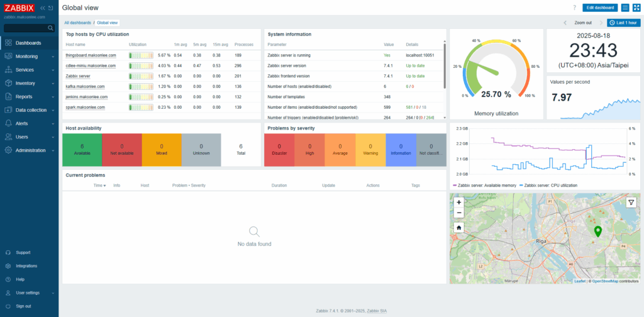The image size is (644, 317).
Task: Click the green location marker on map
Action: [x=598, y=232]
